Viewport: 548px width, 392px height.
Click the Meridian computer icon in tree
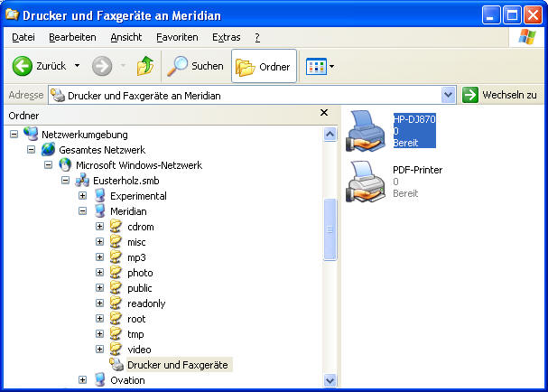[x=99, y=211]
